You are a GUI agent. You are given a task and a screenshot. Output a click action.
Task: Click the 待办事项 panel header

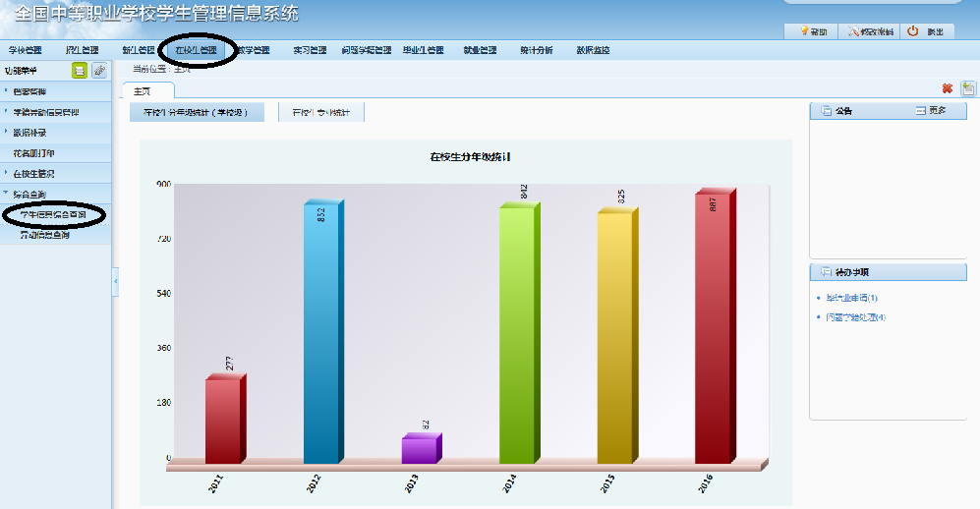pos(889,272)
